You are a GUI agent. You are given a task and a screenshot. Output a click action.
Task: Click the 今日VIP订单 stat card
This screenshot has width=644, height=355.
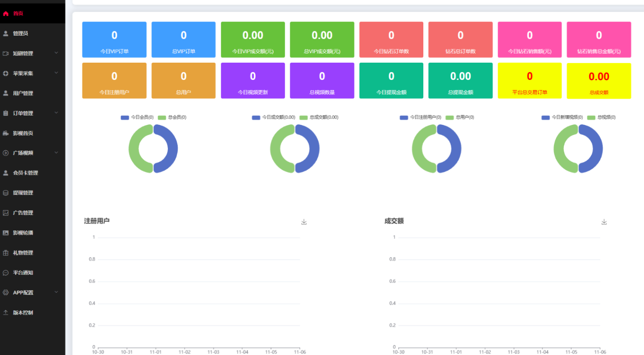pyautogui.click(x=114, y=39)
